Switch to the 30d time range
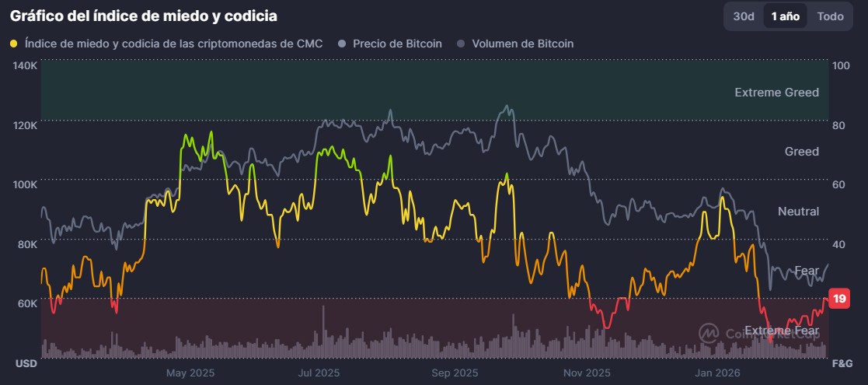This screenshot has width=868, height=385. coord(744,16)
